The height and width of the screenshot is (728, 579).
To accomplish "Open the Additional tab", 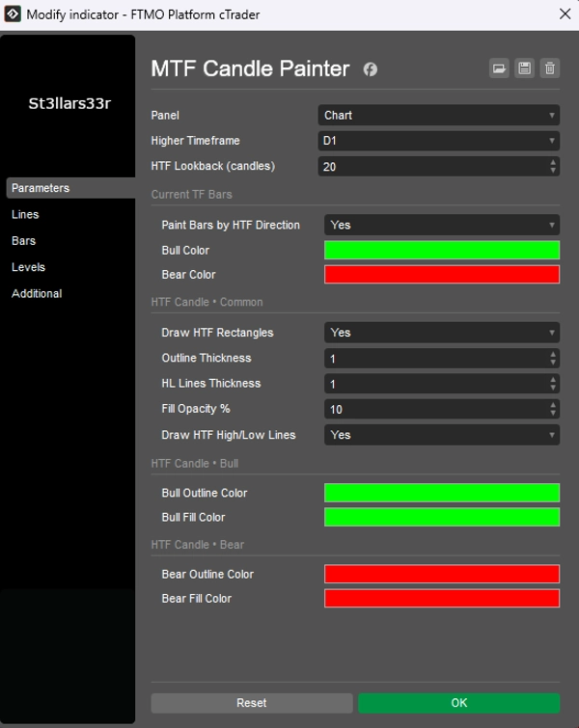I will [x=37, y=293].
